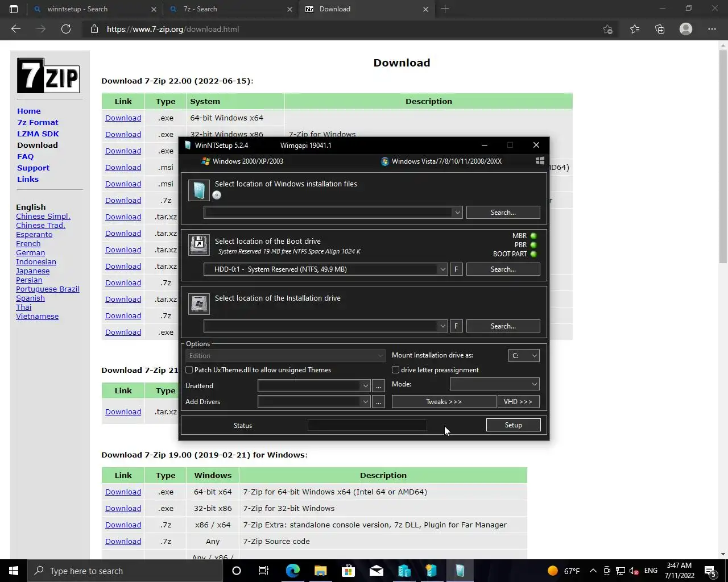Screen dimensions: 728x582
Task: Click Search button for Installation drive
Action: click(503, 326)
